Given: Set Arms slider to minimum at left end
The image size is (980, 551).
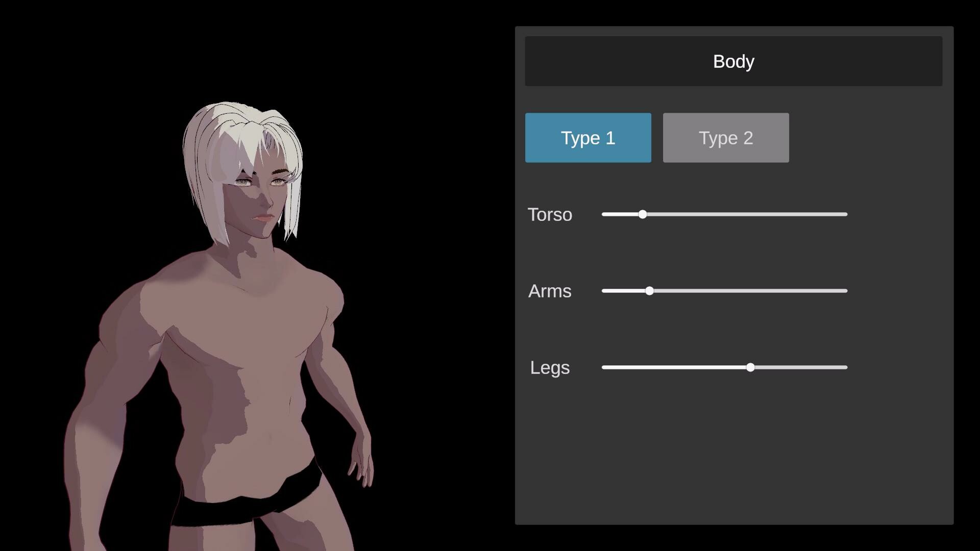Looking at the screenshot, I should point(604,291).
